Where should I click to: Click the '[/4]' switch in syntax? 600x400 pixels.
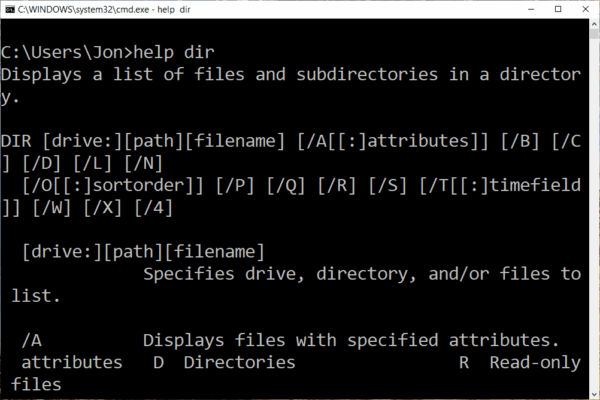click(154, 208)
